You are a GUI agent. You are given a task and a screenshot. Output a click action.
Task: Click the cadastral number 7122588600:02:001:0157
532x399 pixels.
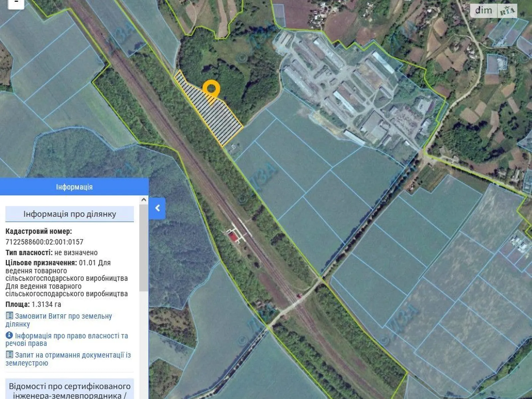[x=45, y=242]
